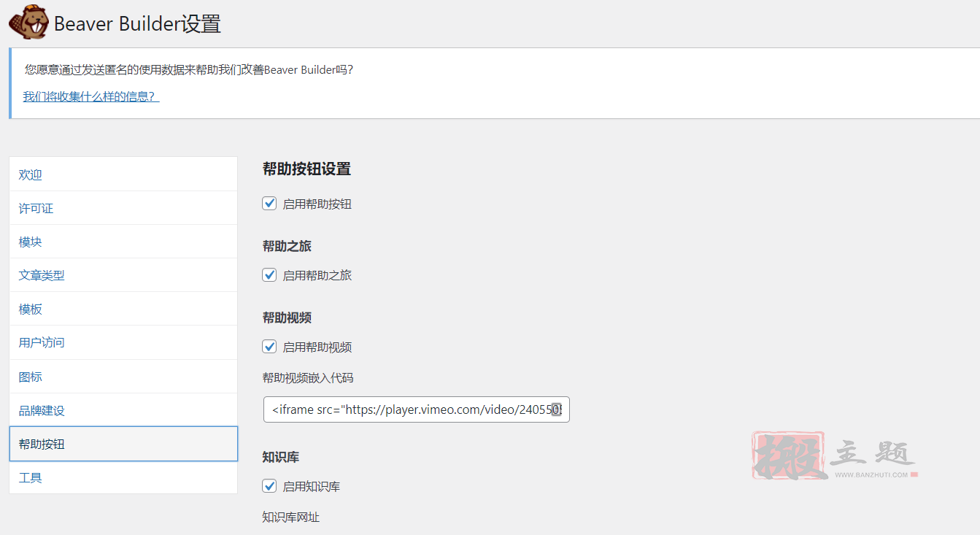Open the 许可证 settings tab
The width and height of the screenshot is (980, 535).
tap(123, 208)
